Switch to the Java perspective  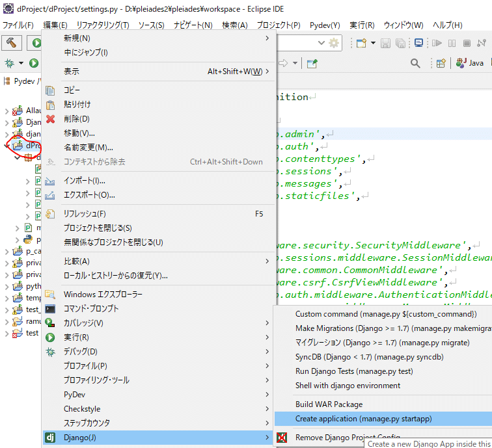coord(470,63)
